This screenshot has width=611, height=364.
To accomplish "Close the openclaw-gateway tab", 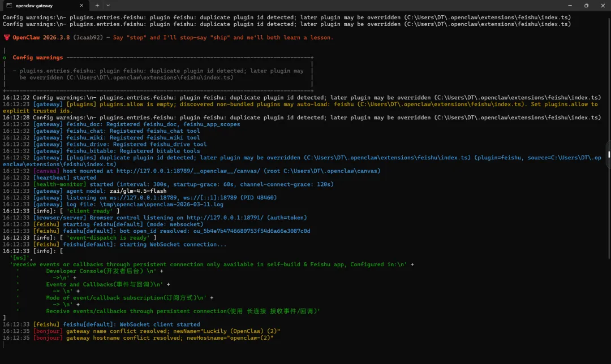I will 81,6.
